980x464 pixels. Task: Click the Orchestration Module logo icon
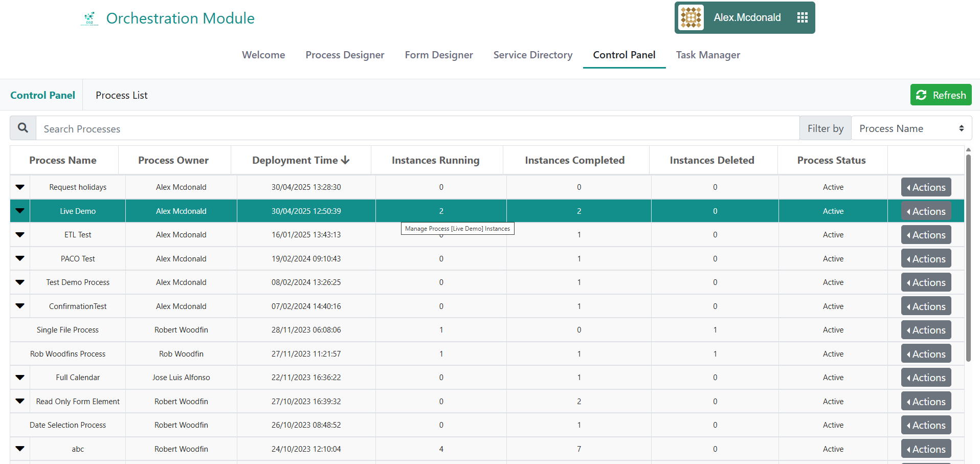coord(90,18)
